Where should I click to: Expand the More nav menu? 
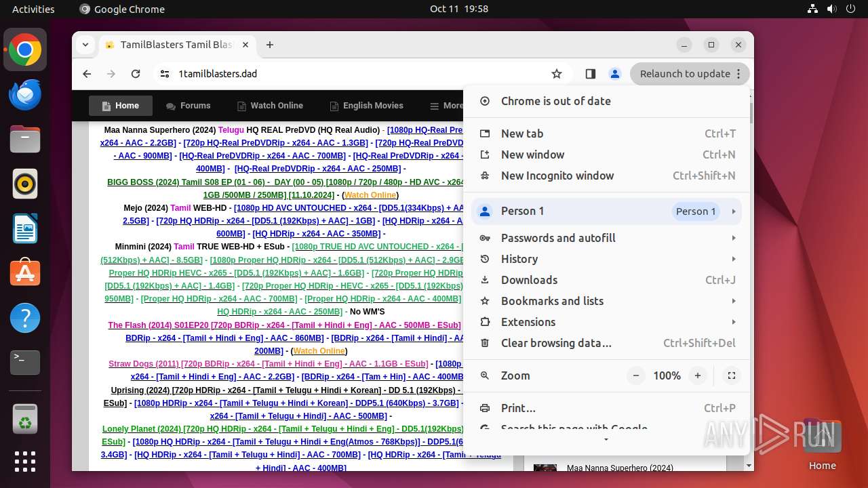tap(446, 106)
